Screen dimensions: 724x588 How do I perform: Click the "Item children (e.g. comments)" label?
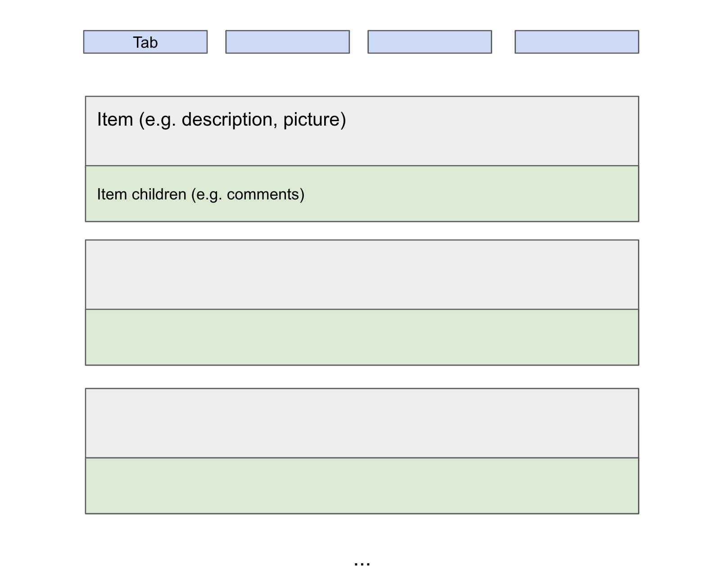coord(201,194)
